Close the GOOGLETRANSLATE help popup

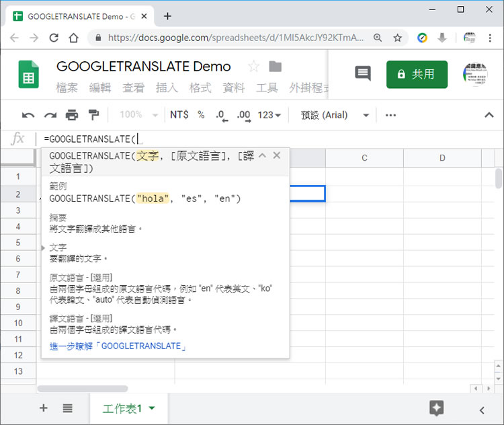[277, 155]
